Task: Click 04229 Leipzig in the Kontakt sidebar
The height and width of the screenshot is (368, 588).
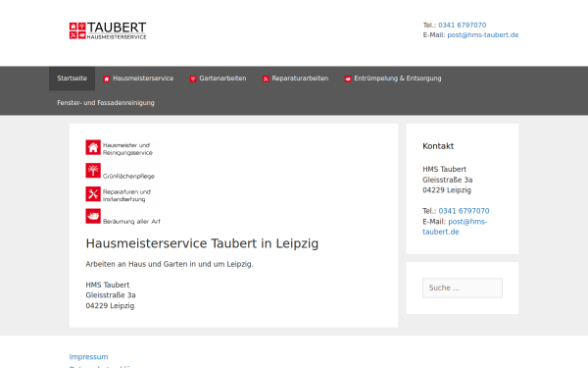Action: tap(447, 190)
